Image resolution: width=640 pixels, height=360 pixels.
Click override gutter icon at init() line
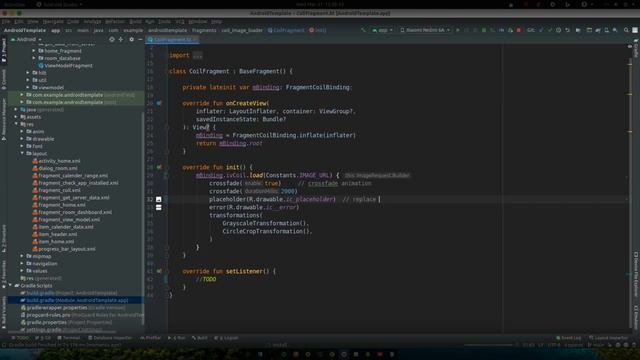click(x=159, y=167)
